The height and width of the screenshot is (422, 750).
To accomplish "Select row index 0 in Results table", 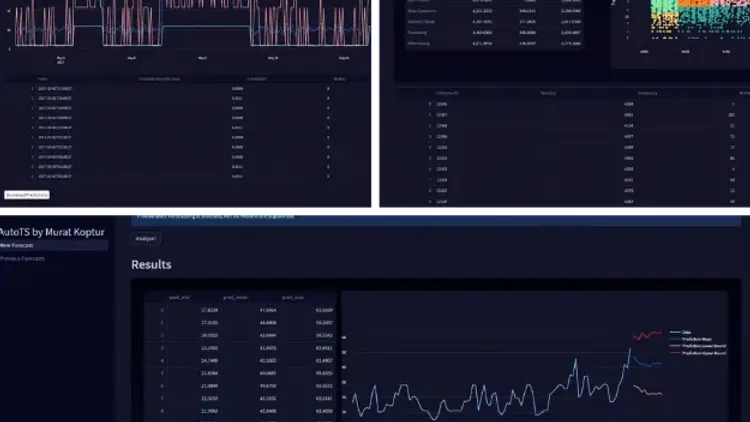I will 239,310.
